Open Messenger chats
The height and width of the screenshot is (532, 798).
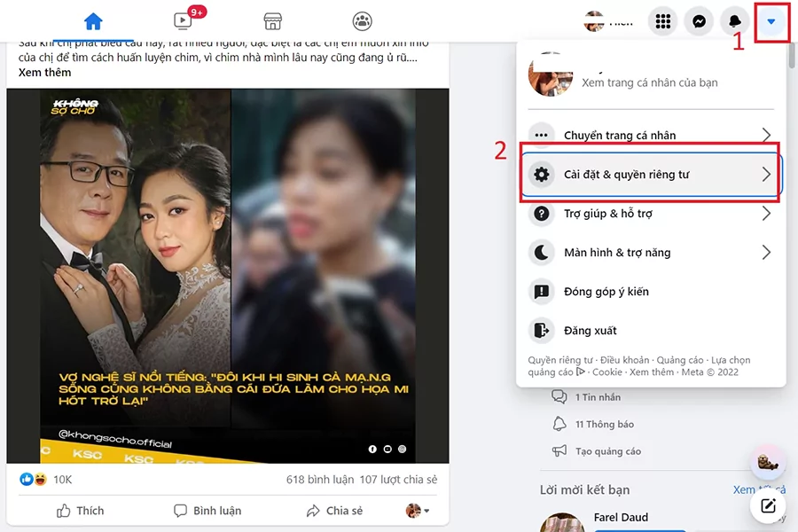coord(699,21)
